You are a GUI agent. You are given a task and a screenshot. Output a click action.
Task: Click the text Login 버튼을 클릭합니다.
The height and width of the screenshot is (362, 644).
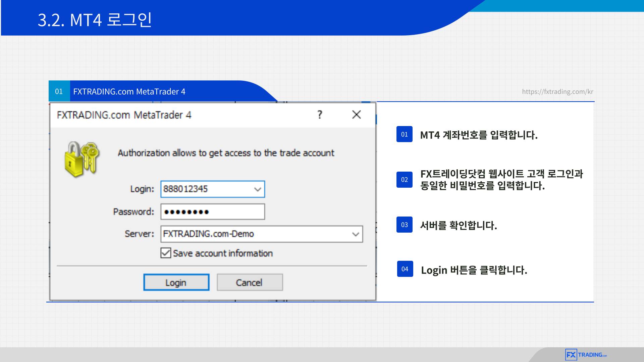(x=474, y=270)
